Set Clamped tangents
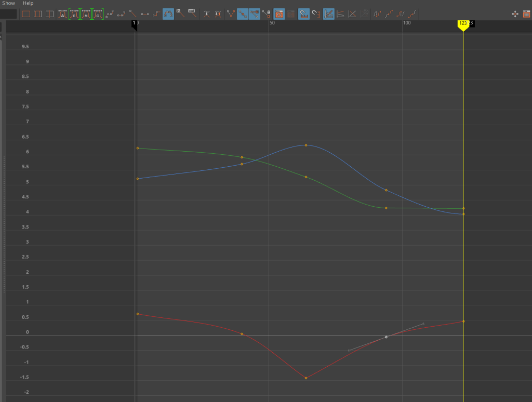 tap(121, 14)
